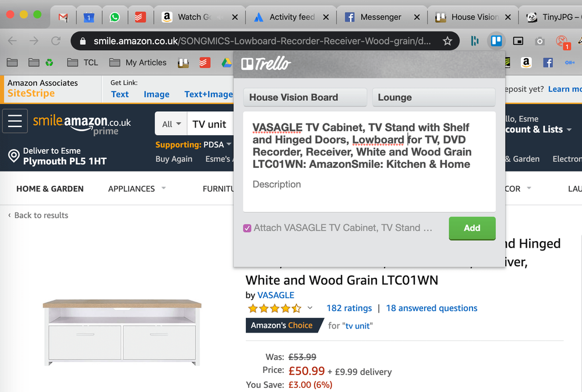The image size is (582, 392).
Task: Click the red extension icon with badge 1
Action: coord(563,41)
